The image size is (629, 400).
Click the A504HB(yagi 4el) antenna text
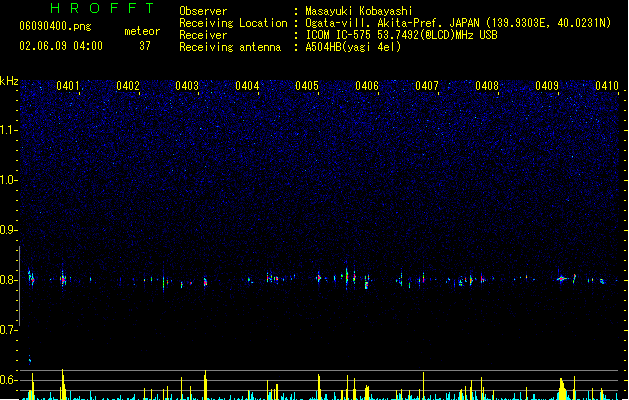(x=353, y=47)
